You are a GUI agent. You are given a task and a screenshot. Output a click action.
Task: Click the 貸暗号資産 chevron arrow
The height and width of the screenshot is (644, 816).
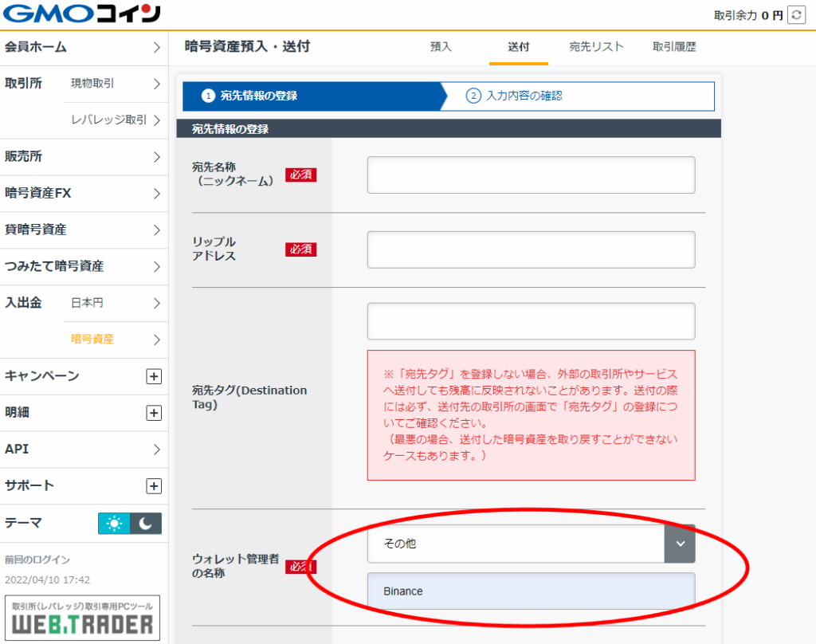[157, 230]
